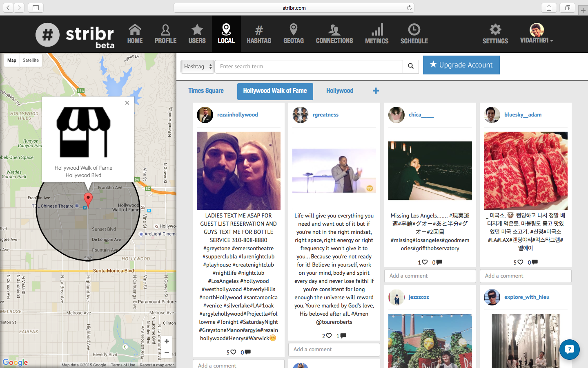This screenshot has height=368, width=588.
Task: Click the search magnifier button
Action: click(411, 66)
